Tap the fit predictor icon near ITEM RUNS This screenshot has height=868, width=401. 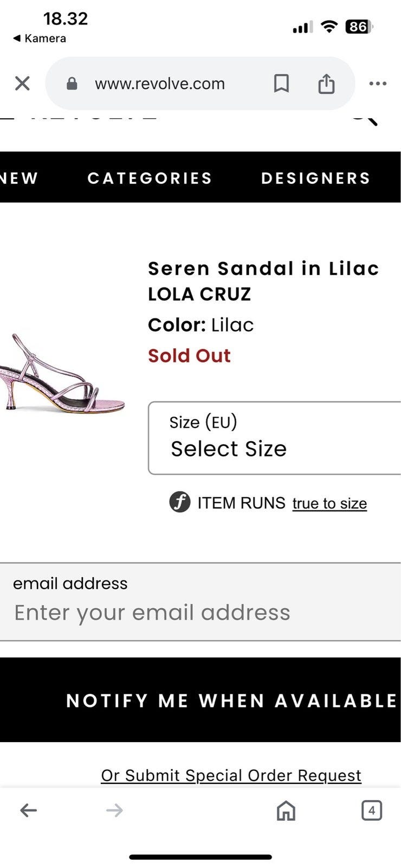coord(180,502)
